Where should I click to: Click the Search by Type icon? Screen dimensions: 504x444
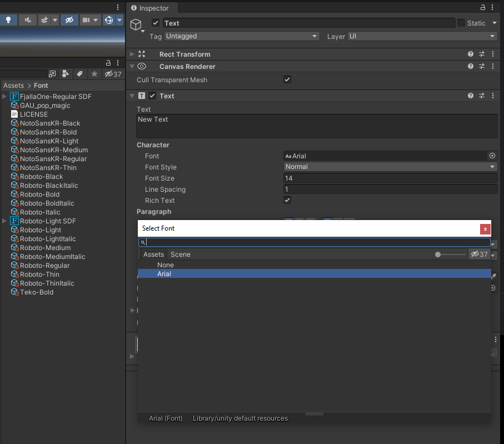[66, 74]
